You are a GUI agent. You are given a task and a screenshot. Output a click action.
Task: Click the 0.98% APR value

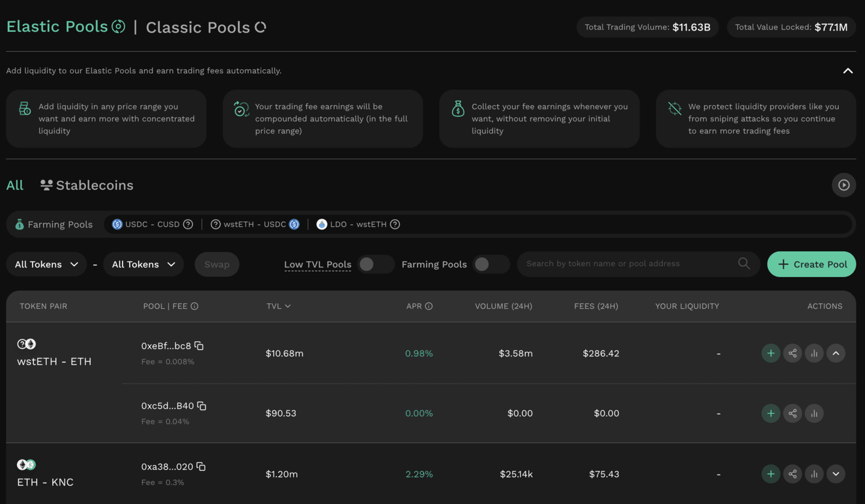coord(419,353)
